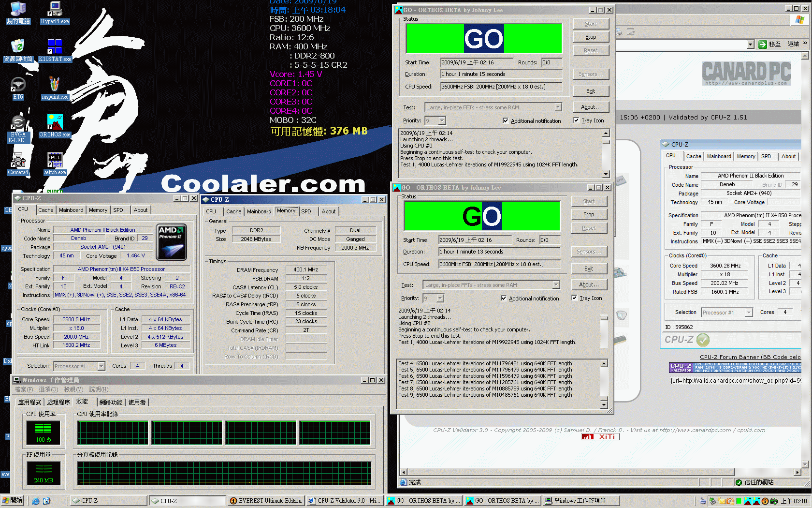Viewport: 812px width, 508px height.
Task: Click Stop button in upper ORTHOS window
Action: point(591,37)
